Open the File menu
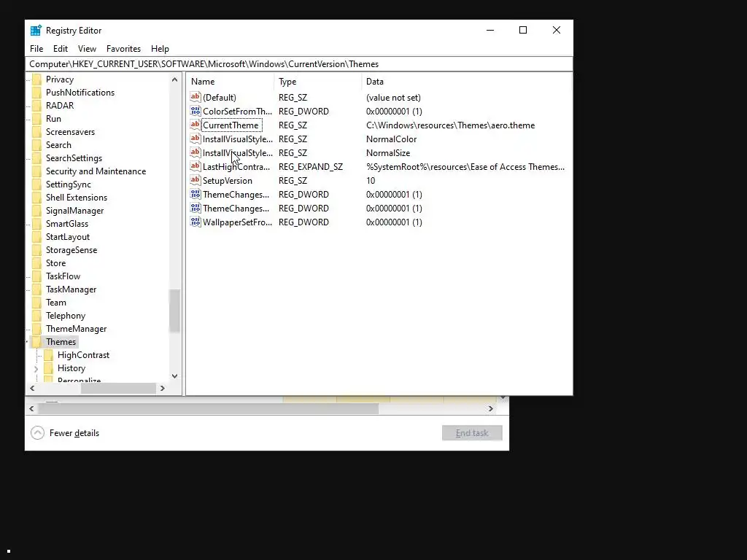747x560 pixels. 36,49
